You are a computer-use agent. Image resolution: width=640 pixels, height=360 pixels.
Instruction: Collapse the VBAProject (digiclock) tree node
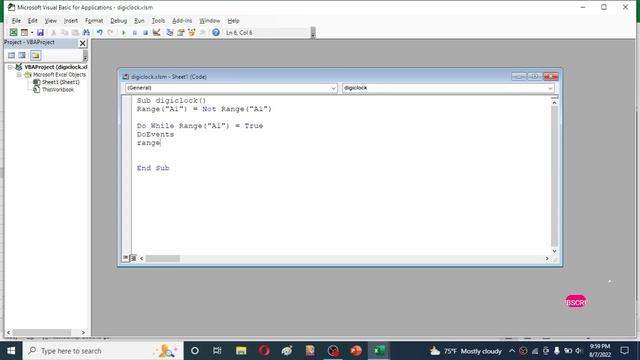pyautogui.click(x=10, y=67)
